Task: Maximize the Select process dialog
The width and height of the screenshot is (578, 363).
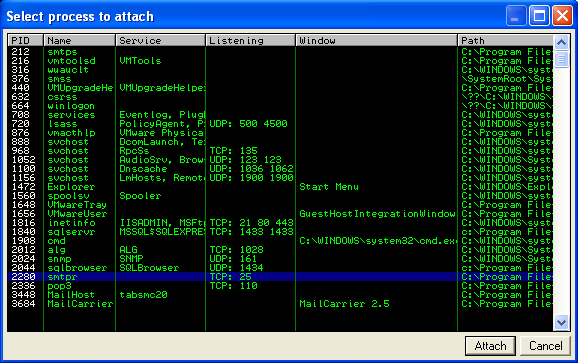Action: [539, 16]
